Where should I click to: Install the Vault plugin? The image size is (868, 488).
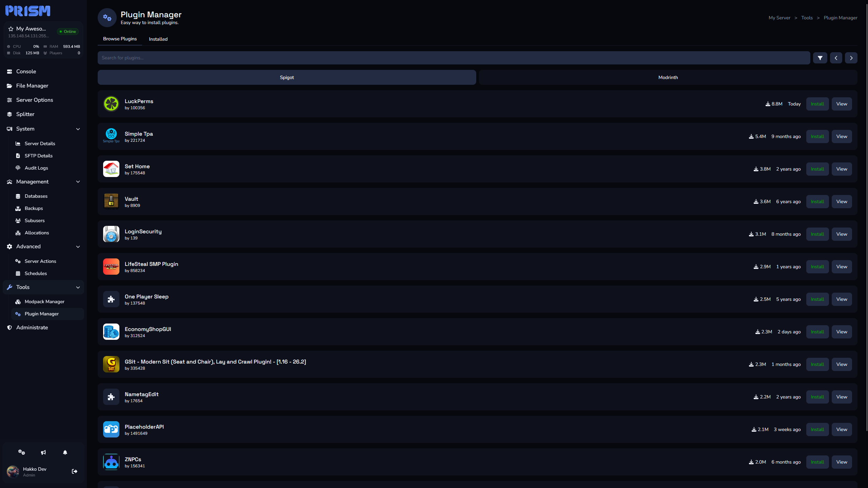click(x=817, y=201)
